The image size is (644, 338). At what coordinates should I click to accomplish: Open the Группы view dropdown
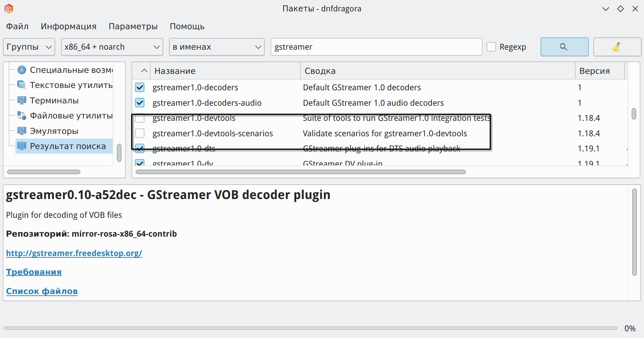29,47
